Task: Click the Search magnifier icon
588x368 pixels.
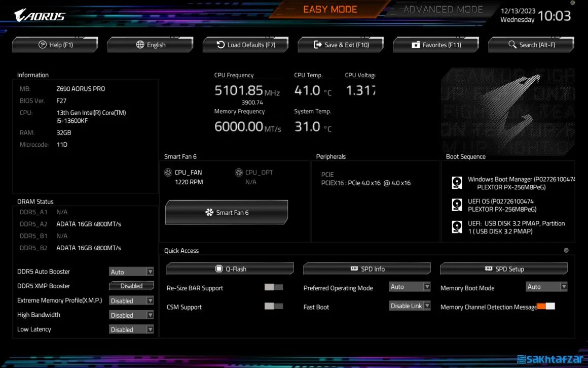Action: pos(512,45)
